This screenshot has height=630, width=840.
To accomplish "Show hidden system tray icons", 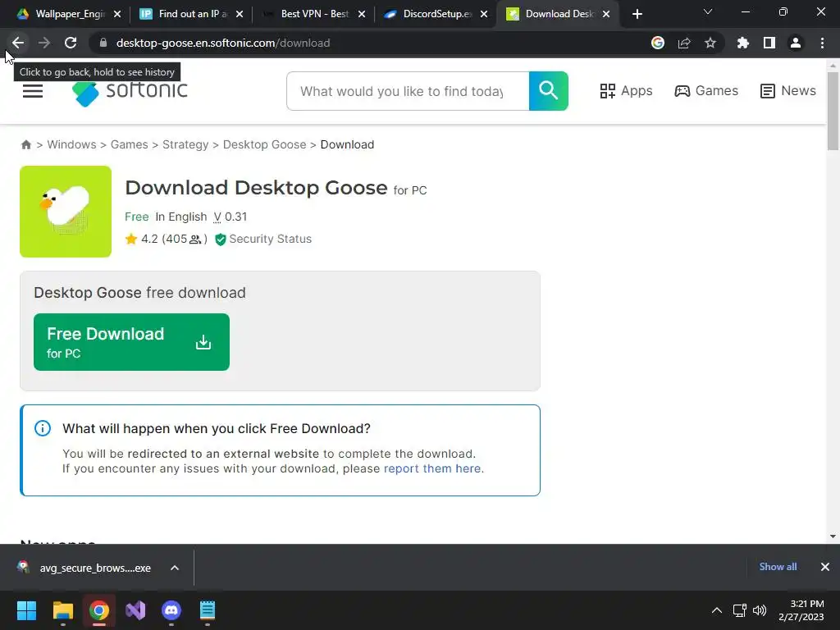I will tap(717, 610).
